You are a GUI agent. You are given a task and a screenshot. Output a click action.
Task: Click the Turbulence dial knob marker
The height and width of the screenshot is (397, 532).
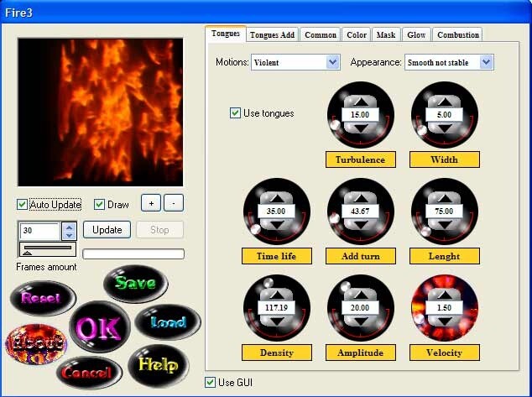point(335,125)
